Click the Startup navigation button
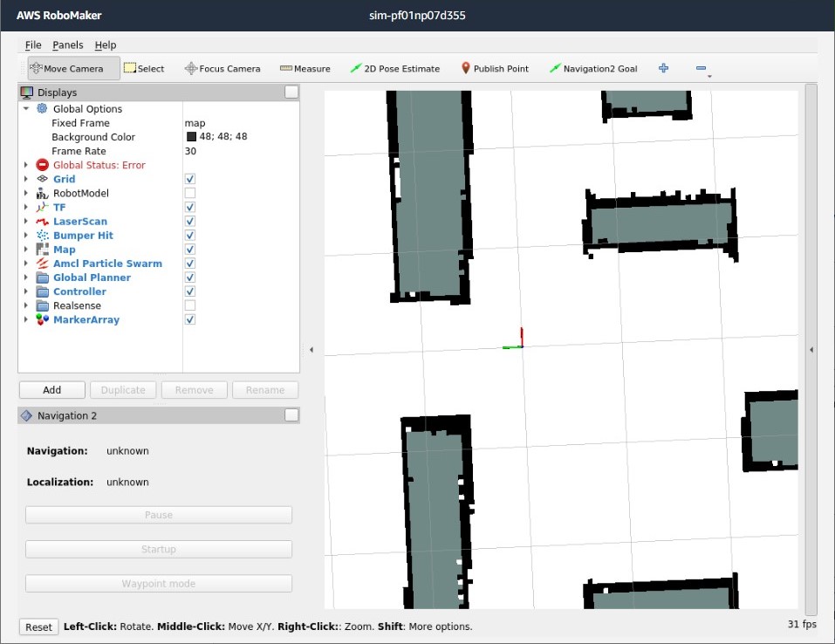 [159, 549]
